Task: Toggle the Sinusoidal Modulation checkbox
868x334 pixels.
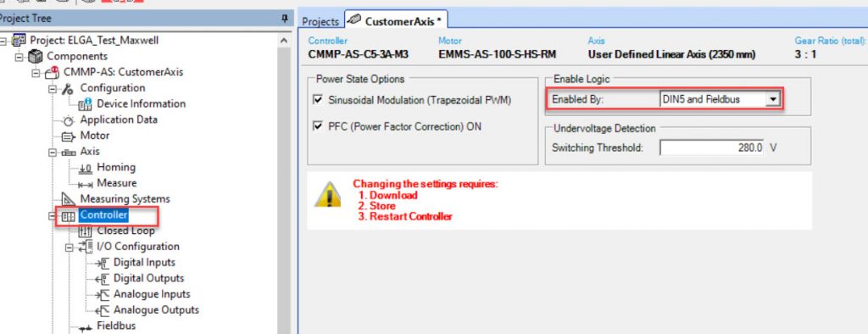Action: (318, 100)
